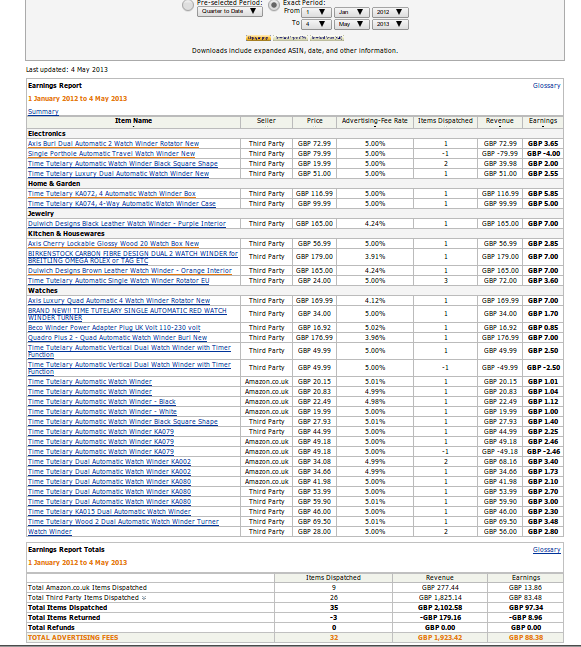
Task: Open the Glossary link in Earnings Report header
Action: click(x=546, y=86)
